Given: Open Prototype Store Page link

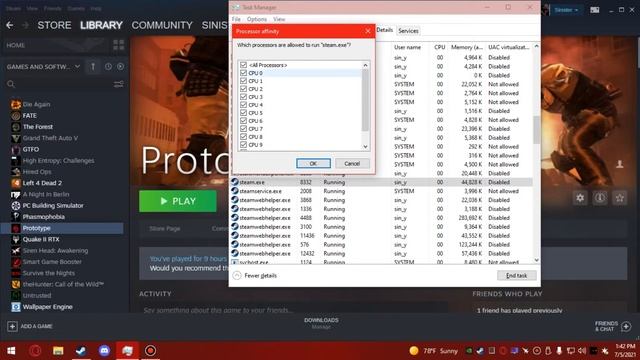Looking at the screenshot, I should pos(165,229).
